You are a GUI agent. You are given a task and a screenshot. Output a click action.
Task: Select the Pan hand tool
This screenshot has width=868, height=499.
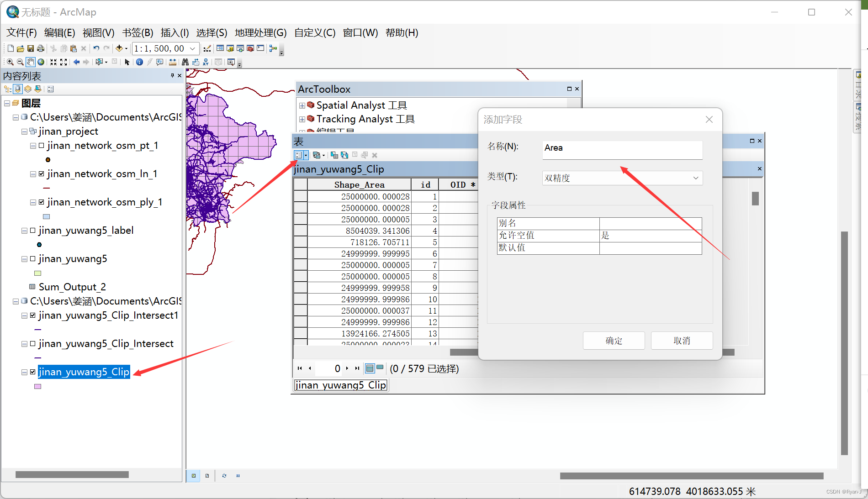[31, 62]
